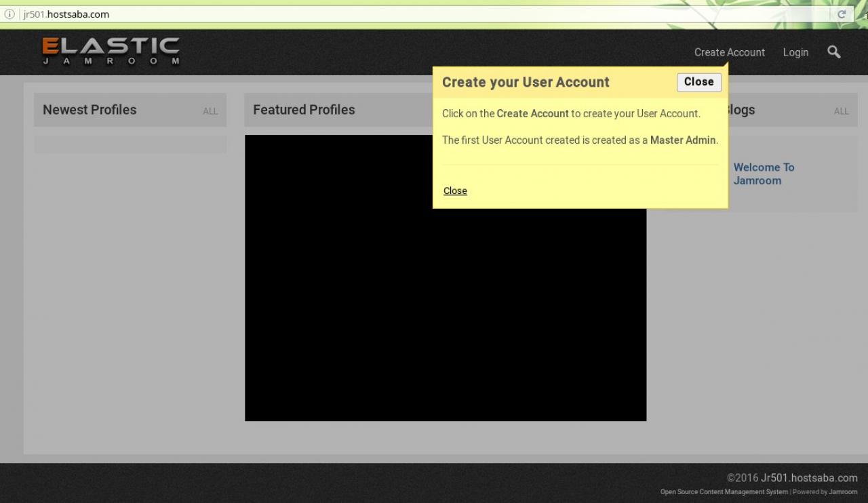
Task: Click the Create your User Account popup title
Action: [x=526, y=82]
